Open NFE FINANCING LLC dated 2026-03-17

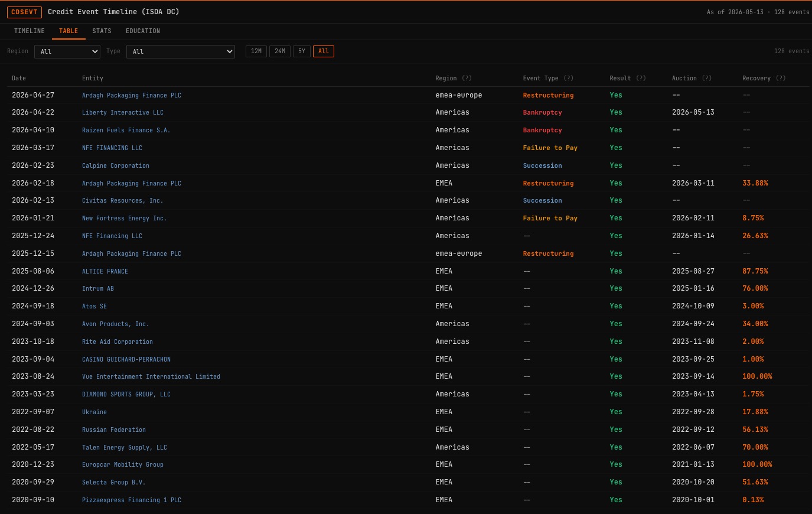coord(112,148)
